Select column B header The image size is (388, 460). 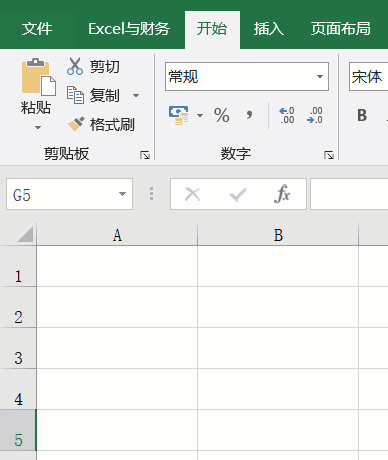coord(278,234)
